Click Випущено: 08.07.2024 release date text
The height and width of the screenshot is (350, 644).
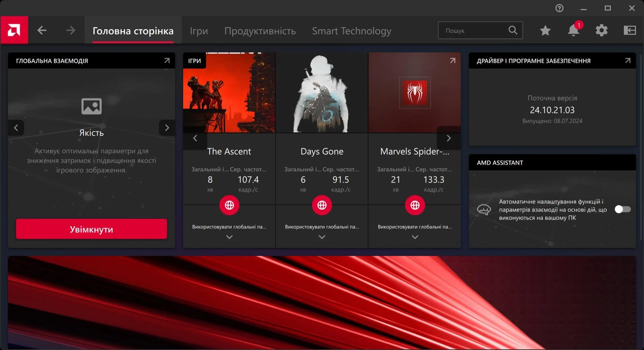tap(552, 121)
